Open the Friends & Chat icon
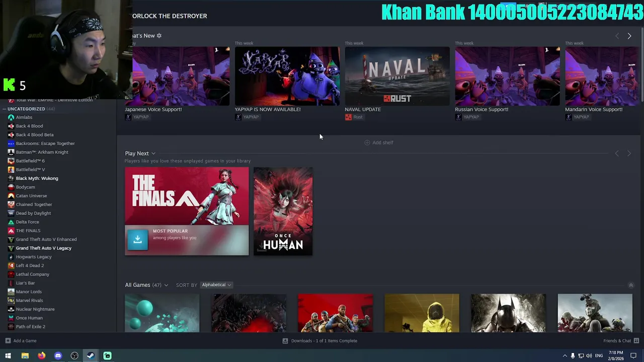644x362 pixels. pos(636,341)
